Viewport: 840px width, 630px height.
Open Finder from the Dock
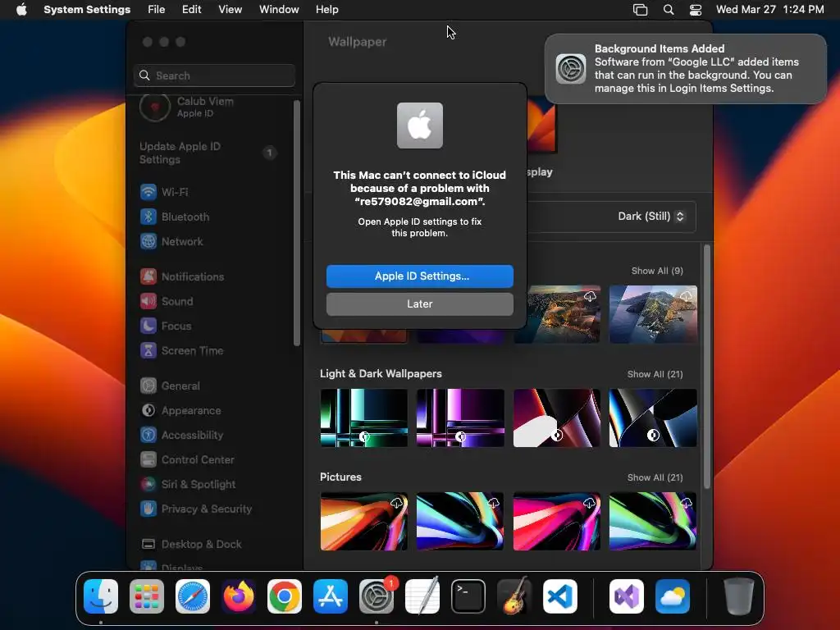[x=101, y=596]
